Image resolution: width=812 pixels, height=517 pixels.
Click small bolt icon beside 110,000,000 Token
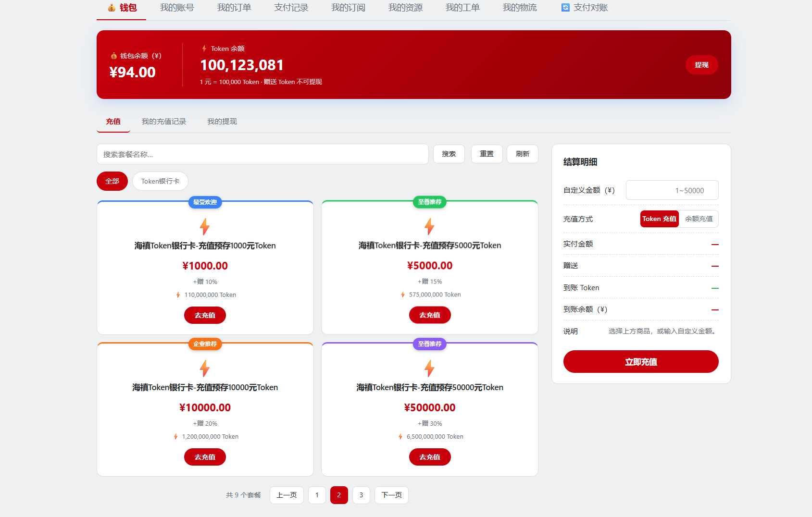point(178,295)
